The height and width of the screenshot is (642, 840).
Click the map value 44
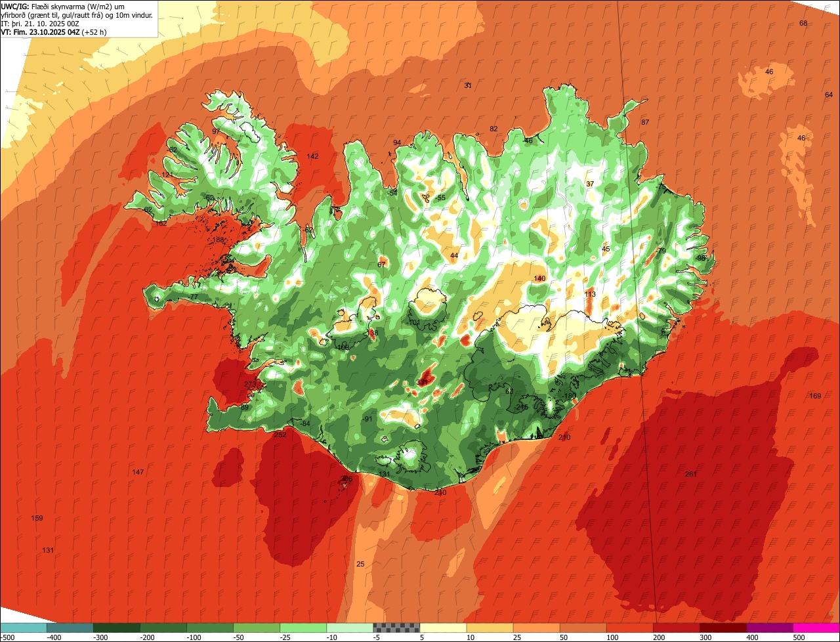454,256
